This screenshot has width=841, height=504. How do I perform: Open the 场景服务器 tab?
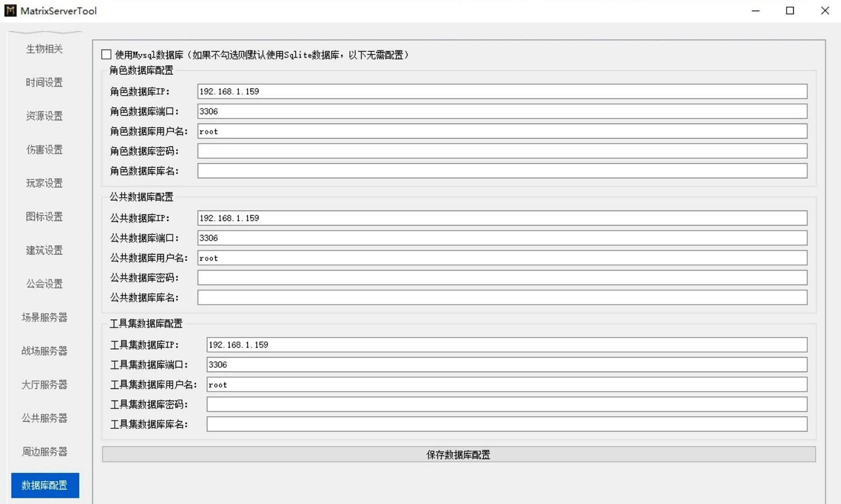click(44, 317)
